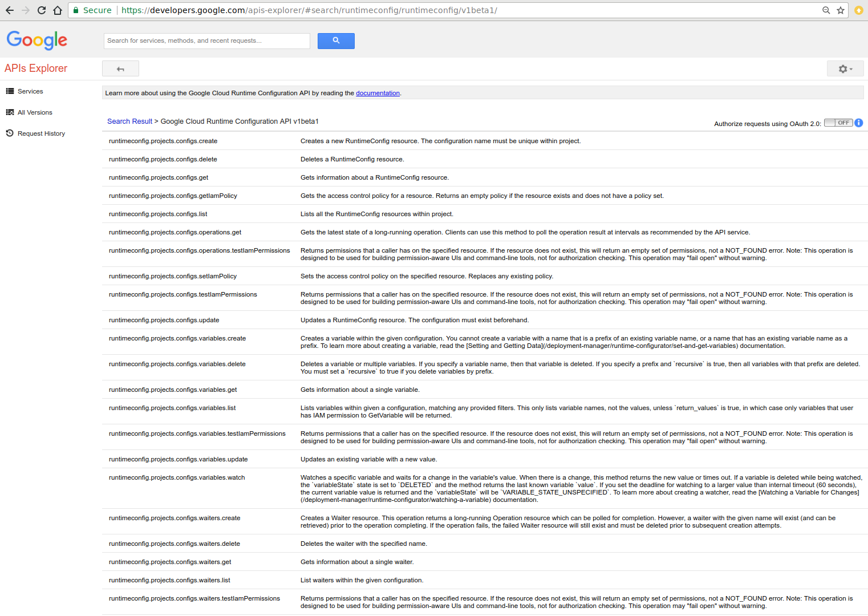This screenshot has height=616, width=868.
Task: Expand runtimeconfig.projects.configs.variables.watch method
Action: (x=177, y=477)
